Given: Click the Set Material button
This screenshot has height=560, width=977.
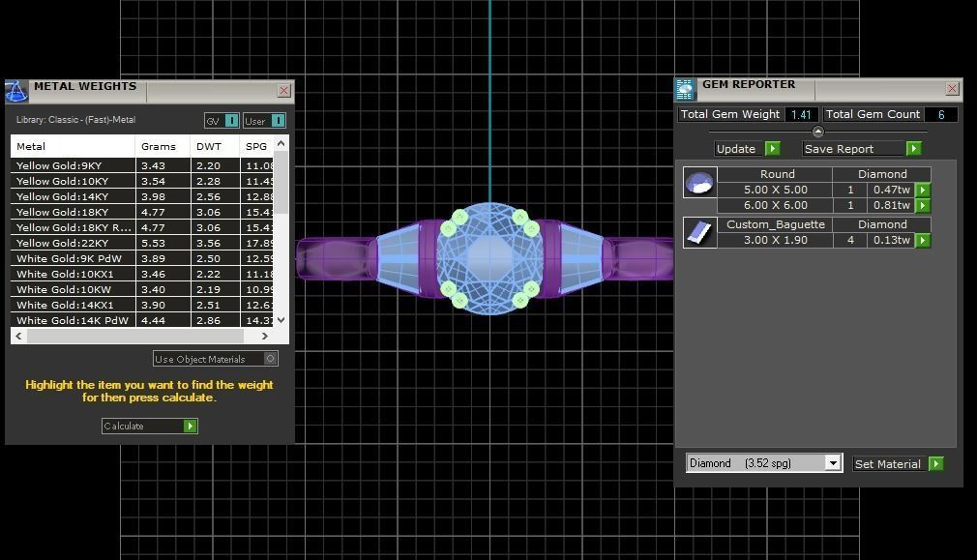Looking at the screenshot, I should [x=898, y=463].
